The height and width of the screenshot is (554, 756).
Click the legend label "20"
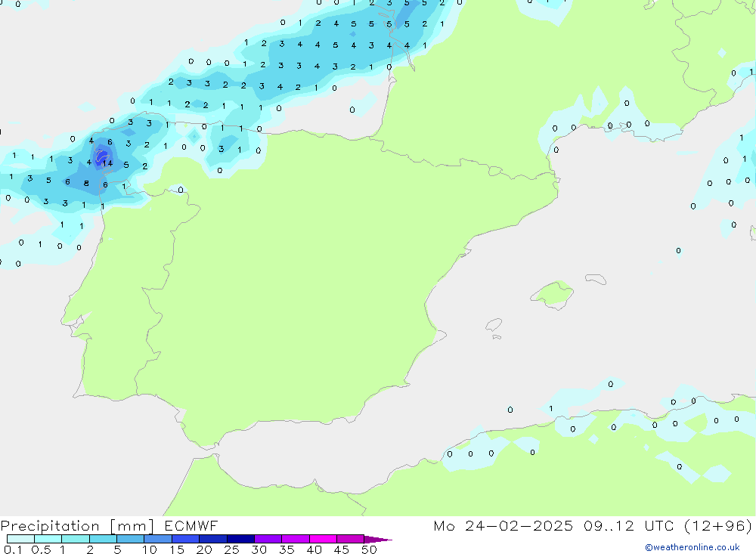(x=204, y=549)
